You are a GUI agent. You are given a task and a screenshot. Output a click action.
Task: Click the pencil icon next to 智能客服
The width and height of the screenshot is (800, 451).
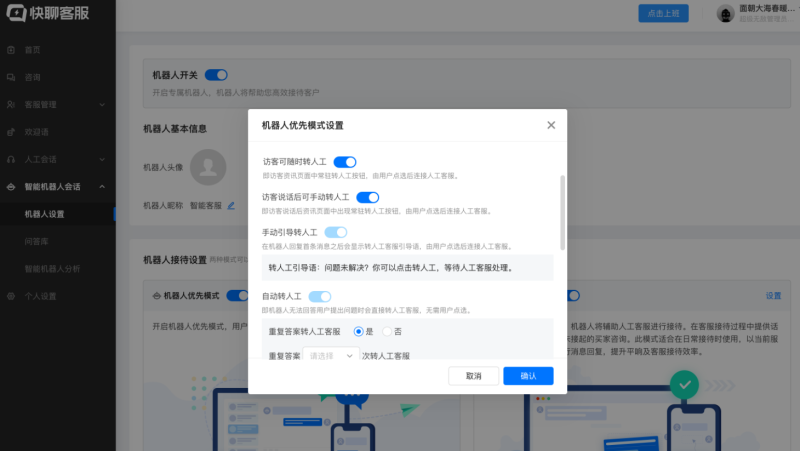231,206
